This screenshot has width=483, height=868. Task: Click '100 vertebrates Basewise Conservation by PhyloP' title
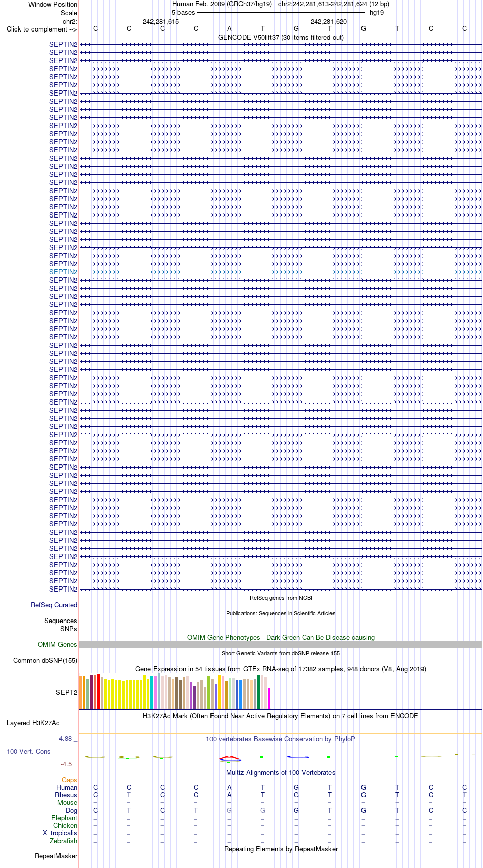281,739
